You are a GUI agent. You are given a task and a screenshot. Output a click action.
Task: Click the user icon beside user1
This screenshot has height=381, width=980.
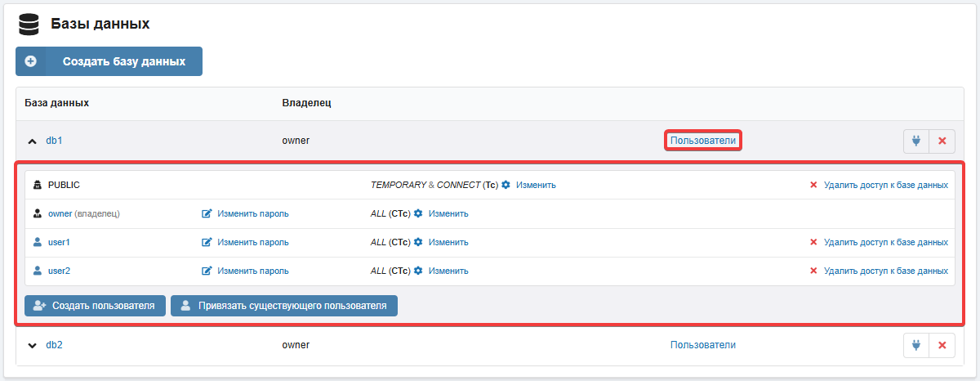[x=37, y=242]
